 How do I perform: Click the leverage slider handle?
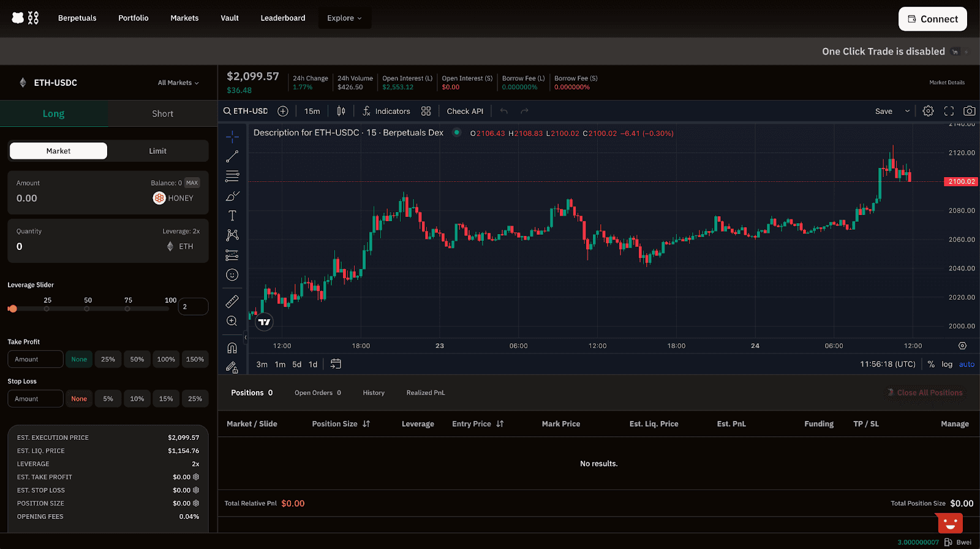coord(12,309)
